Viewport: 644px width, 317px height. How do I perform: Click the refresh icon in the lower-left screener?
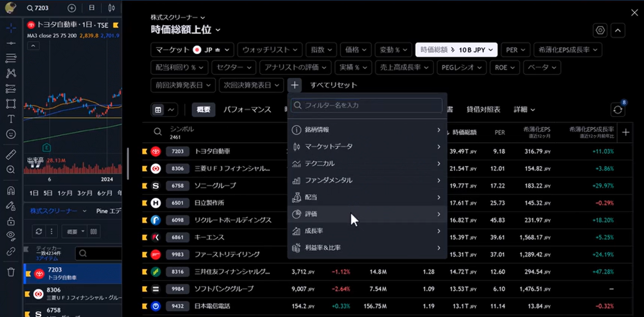[39, 231]
